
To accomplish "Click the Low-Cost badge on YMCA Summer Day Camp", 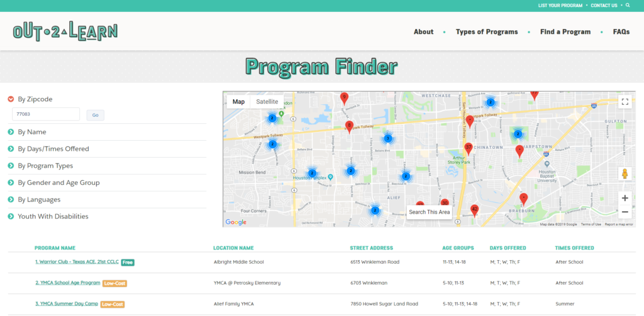I will click(113, 304).
